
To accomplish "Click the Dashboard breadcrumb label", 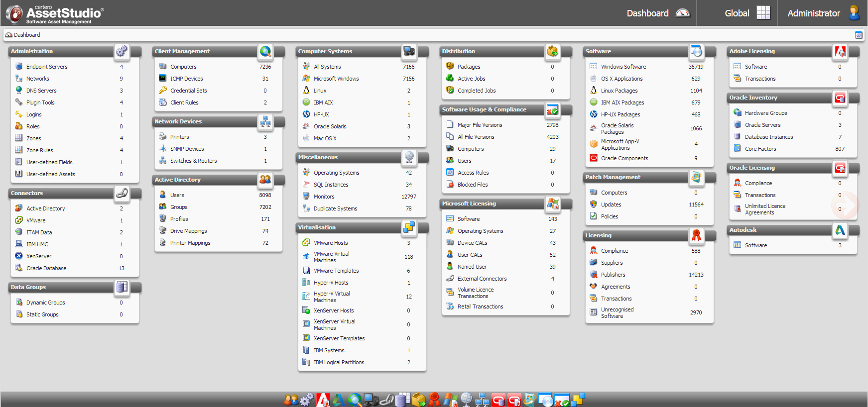I will 27,35.
